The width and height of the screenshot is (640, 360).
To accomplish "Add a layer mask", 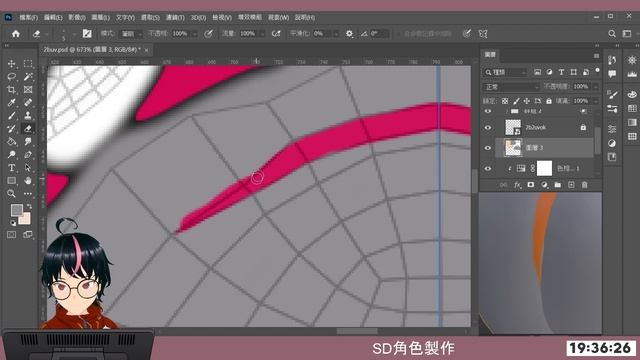I will point(531,185).
